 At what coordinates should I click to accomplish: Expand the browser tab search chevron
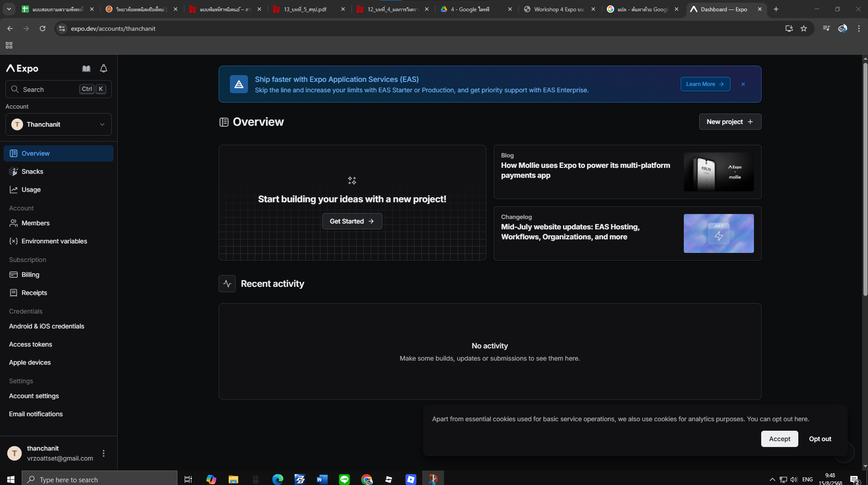(9, 9)
